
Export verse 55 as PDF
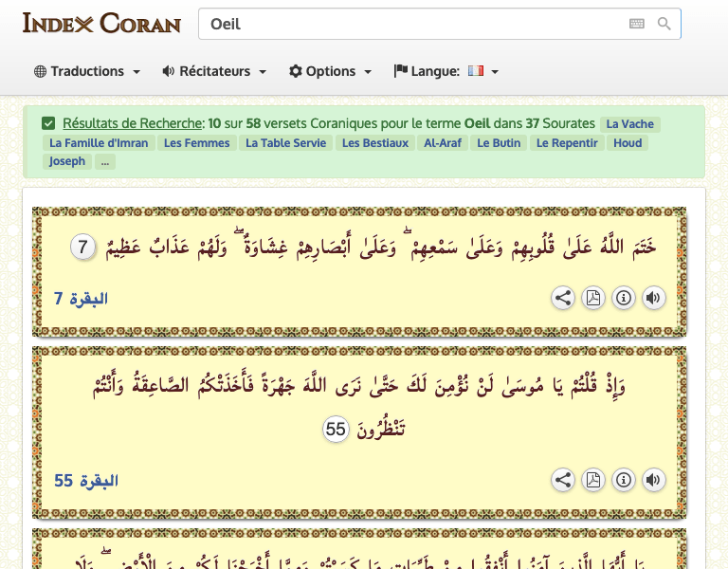click(592, 481)
